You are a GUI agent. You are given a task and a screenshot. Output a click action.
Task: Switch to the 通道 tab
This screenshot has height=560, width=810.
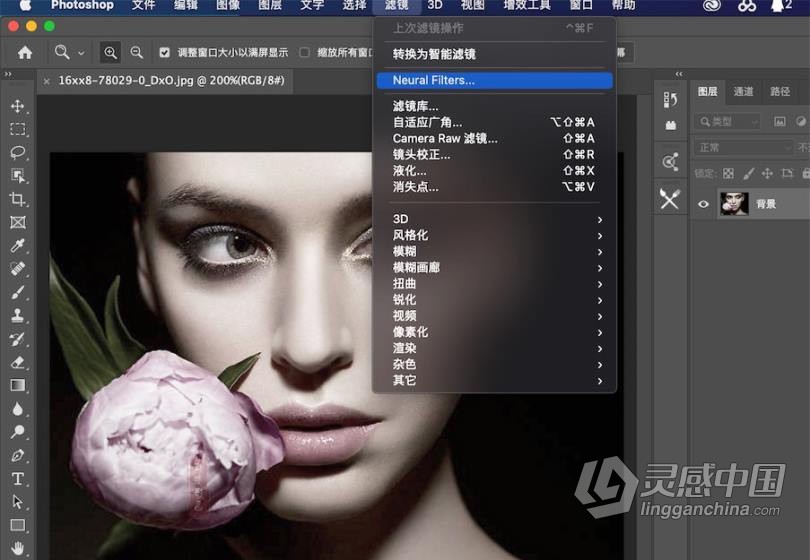point(743,92)
